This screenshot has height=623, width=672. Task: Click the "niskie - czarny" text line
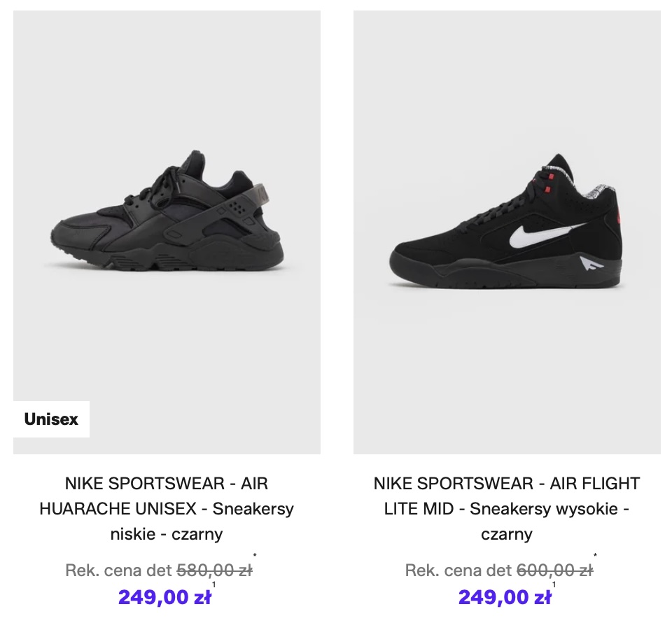pos(167,534)
